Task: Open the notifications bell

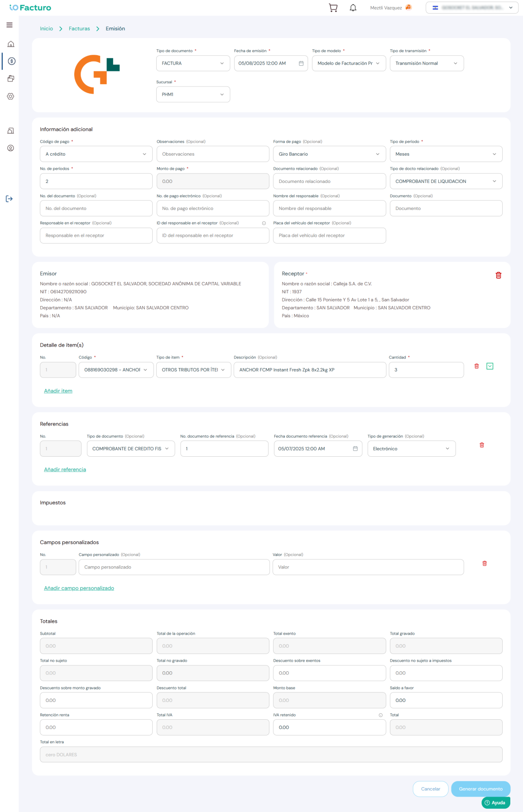Action: (x=353, y=8)
